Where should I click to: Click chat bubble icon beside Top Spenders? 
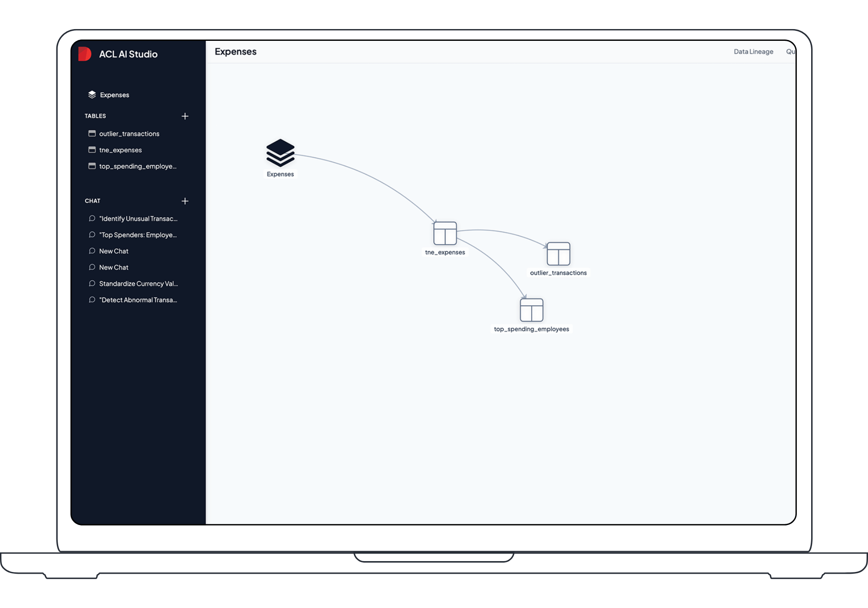(x=92, y=235)
